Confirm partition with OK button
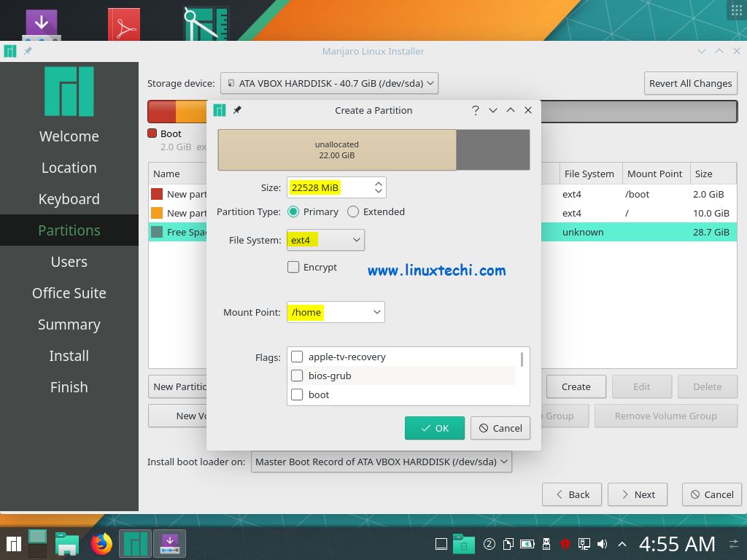Viewport: 747px width, 560px height. tap(434, 428)
